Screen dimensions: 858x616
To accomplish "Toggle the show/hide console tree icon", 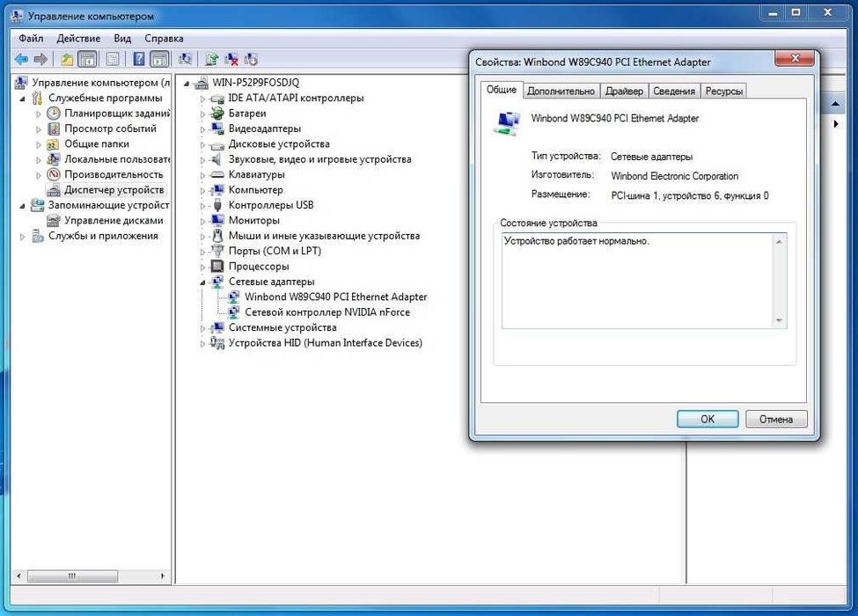I will (x=87, y=59).
